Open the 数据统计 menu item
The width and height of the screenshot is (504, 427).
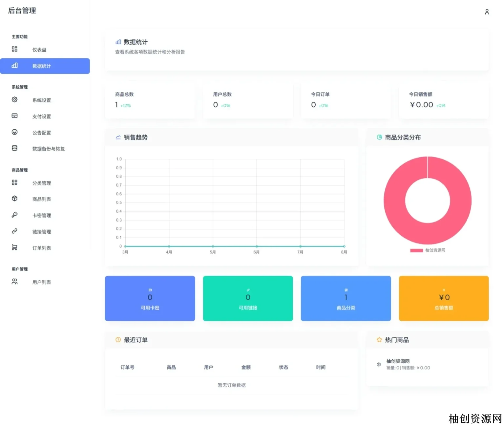(45, 66)
